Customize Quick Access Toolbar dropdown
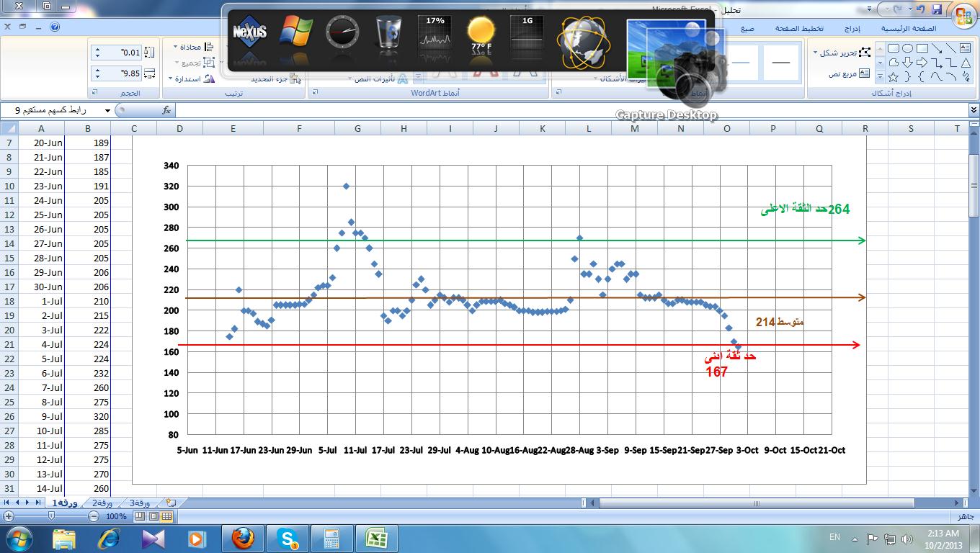980x553 pixels. click(869, 9)
